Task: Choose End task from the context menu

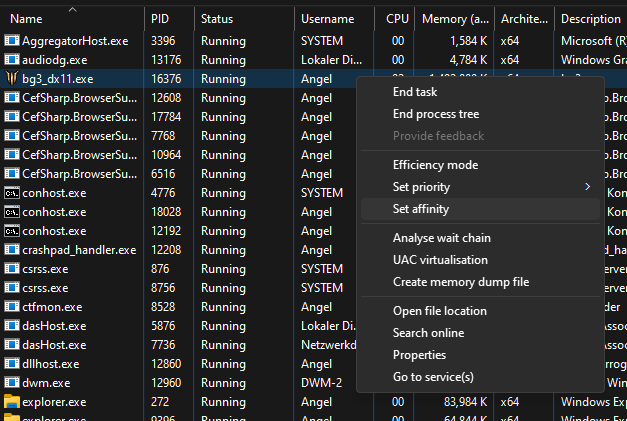Action: (416, 92)
